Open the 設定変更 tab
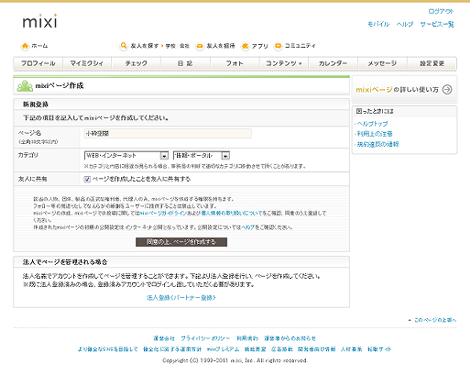Screen dimensions: 470x374 (432, 63)
